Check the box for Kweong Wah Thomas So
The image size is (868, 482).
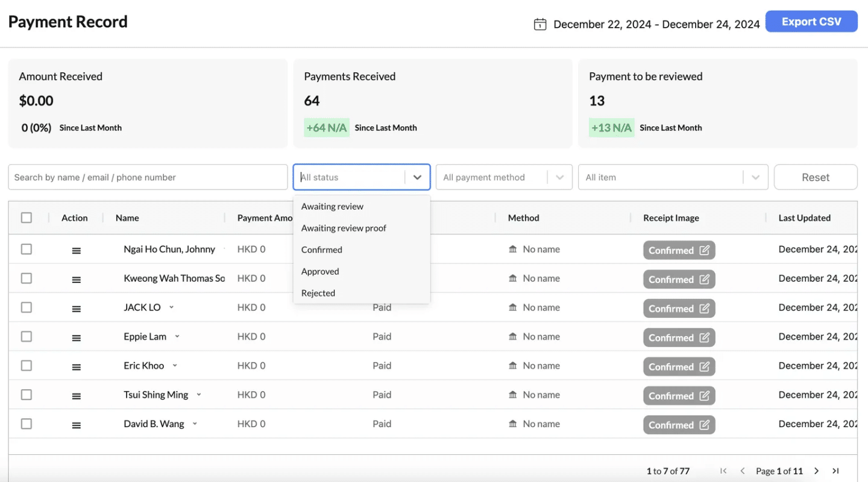point(27,278)
